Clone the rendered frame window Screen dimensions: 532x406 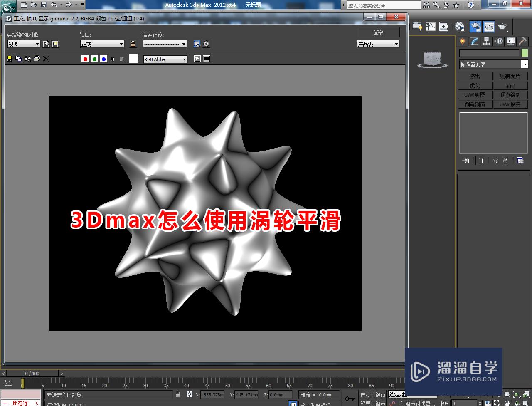27,59
